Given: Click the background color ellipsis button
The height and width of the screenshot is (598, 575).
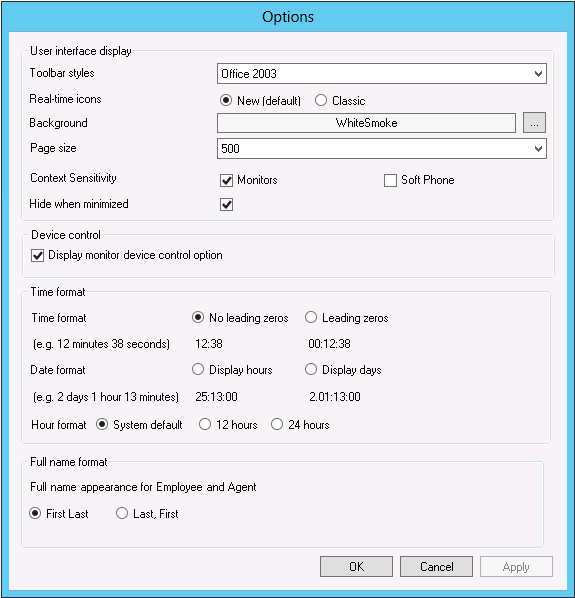Looking at the screenshot, I should (534, 123).
